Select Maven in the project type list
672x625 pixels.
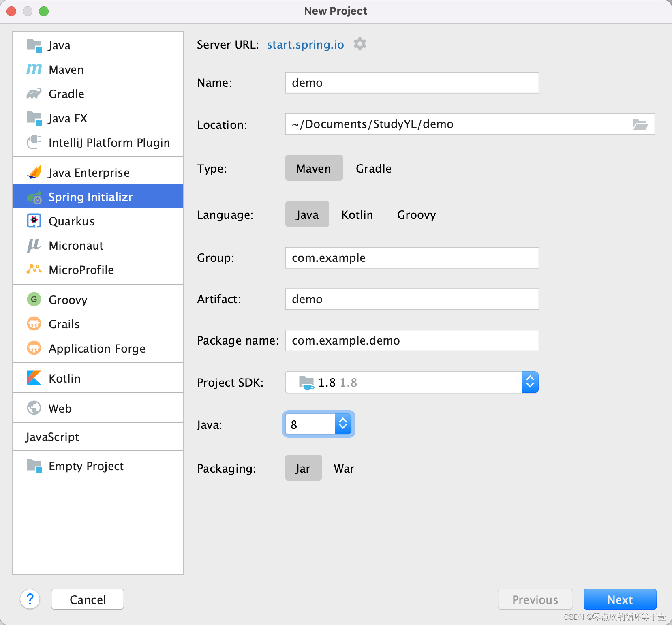(x=98, y=70)
